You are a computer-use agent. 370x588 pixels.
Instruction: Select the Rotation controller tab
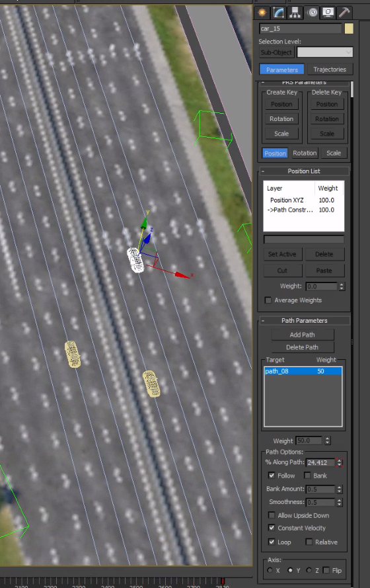click(x=305, y=153)
